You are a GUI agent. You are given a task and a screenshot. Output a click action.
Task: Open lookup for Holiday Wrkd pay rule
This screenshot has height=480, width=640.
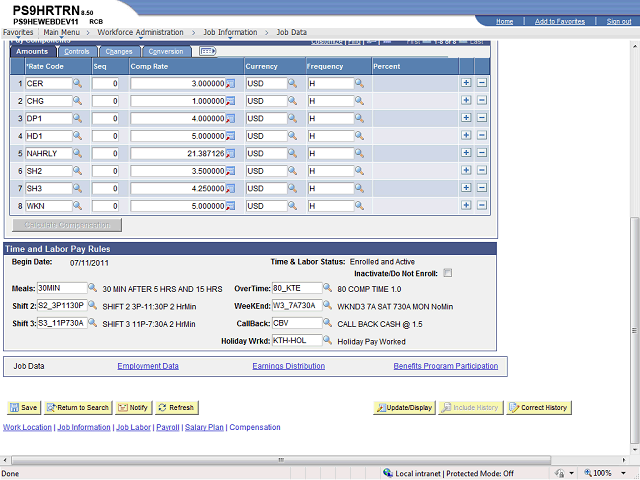coord(327,340)
